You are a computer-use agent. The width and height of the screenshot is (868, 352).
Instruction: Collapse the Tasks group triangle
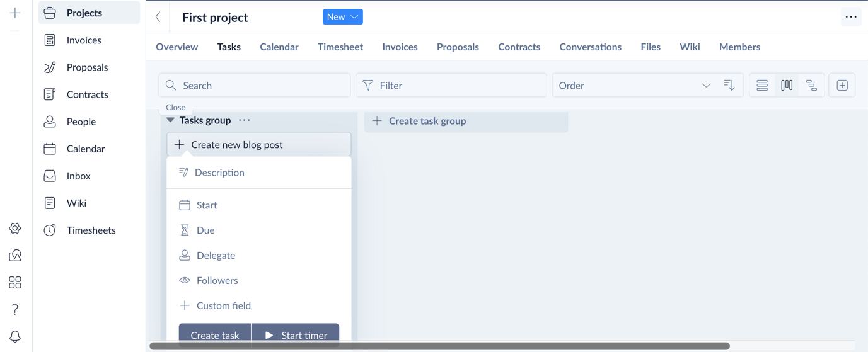coord(170,120)
